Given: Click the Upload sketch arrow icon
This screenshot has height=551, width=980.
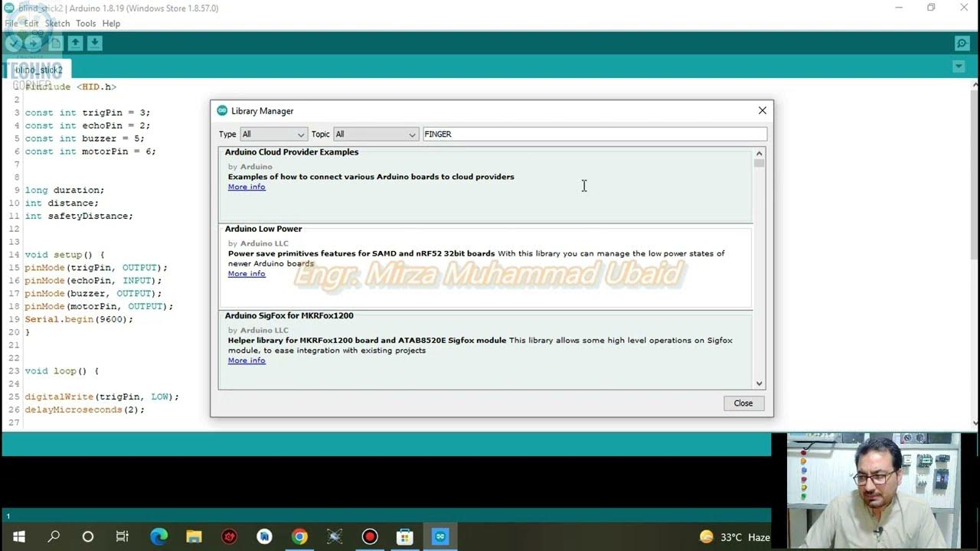Looking at the screenshot, I should coord(34,43).
